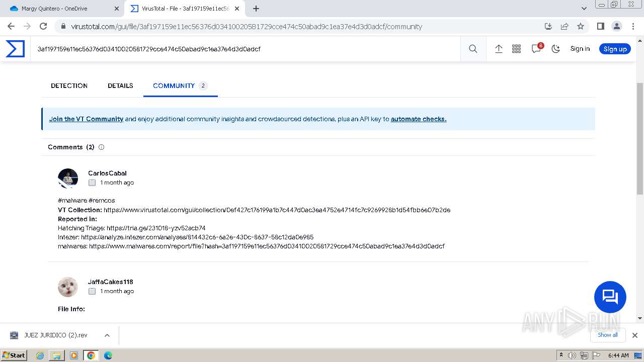Open the CarlosCabal username
Screen dimensions: 644x362
coord(107,173)
